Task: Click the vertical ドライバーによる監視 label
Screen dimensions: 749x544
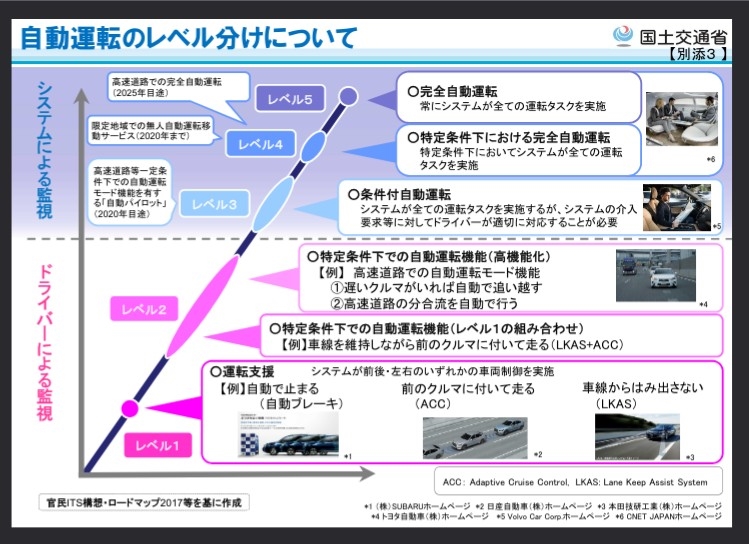Action: pyautogui.click(x=44, y=342)
